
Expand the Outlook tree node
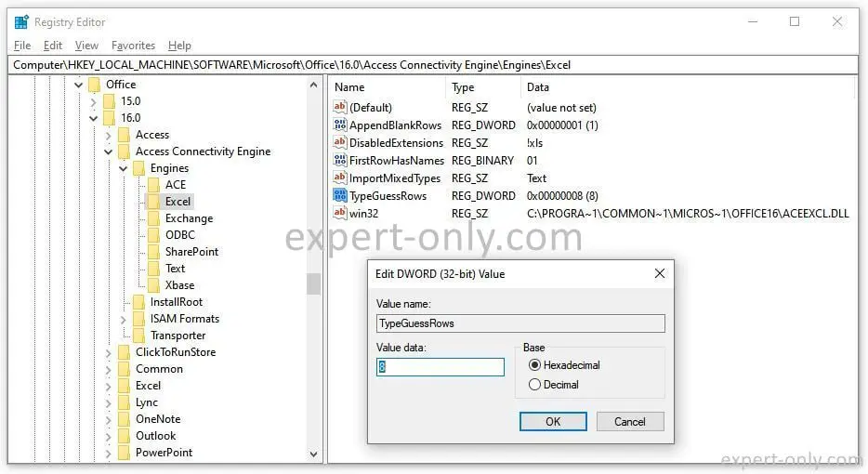109,436
